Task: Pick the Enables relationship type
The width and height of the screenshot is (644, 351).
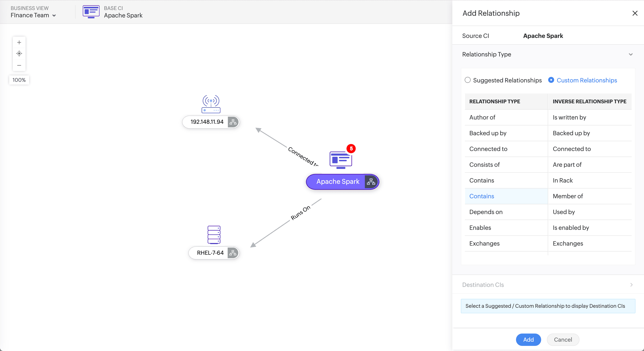Action: 480,227
